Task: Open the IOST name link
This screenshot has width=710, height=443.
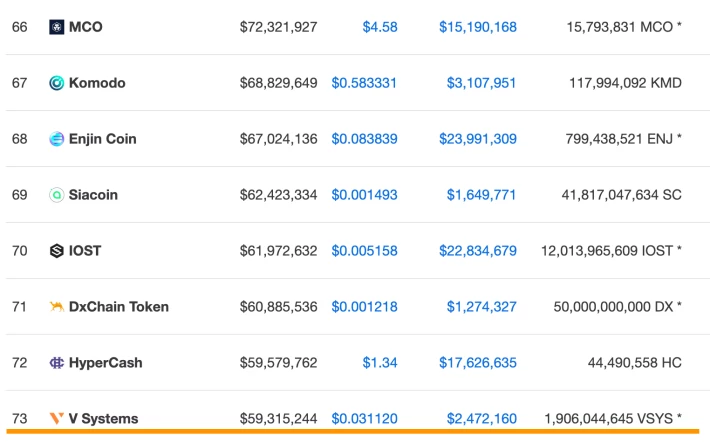Action: pos(85,250)
